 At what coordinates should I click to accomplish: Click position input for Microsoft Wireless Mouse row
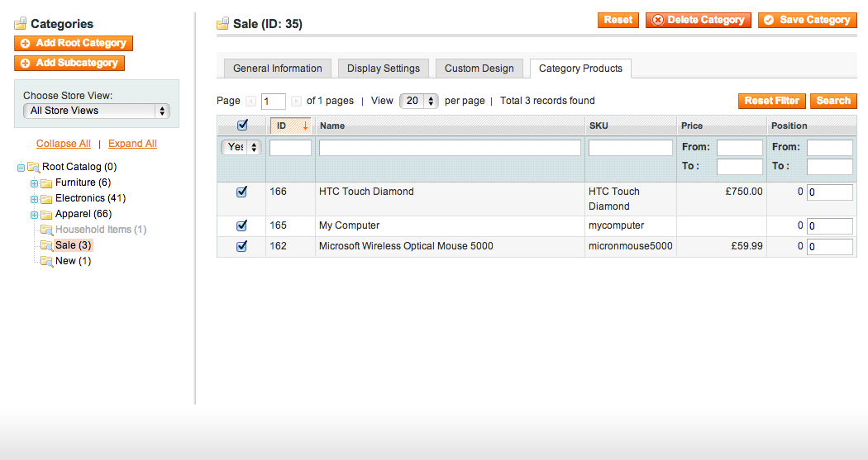(830, 247)
